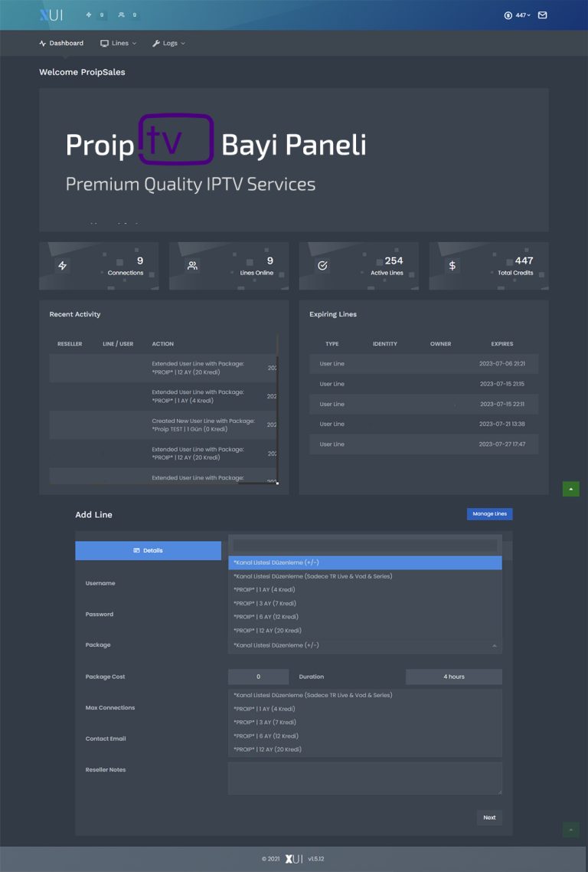Choose *PROIP* 3 AY (7 Kredi) in the open dropdown

[x=365, y=603]
